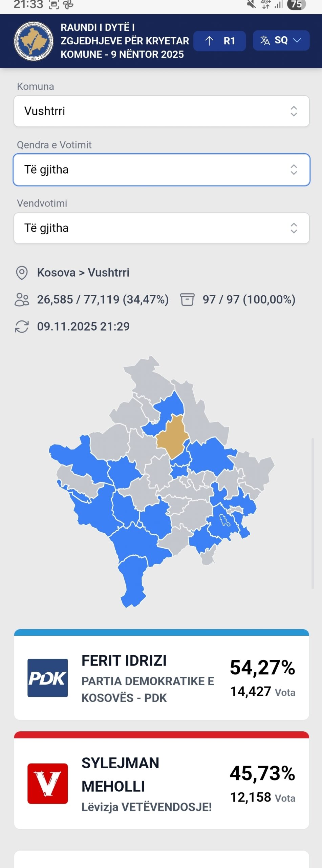This screenshot has width=322, height=868.
Task: Click the Vetëvendosje red V logo
Action: click(48, 784)
